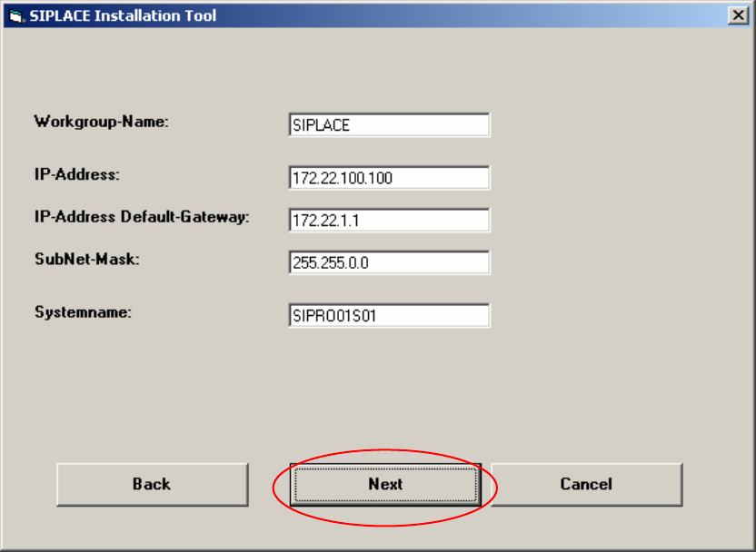756x552 pixels.
Task: Click the SIPLACE Installation Tool title text
Action: pos(123,16)
